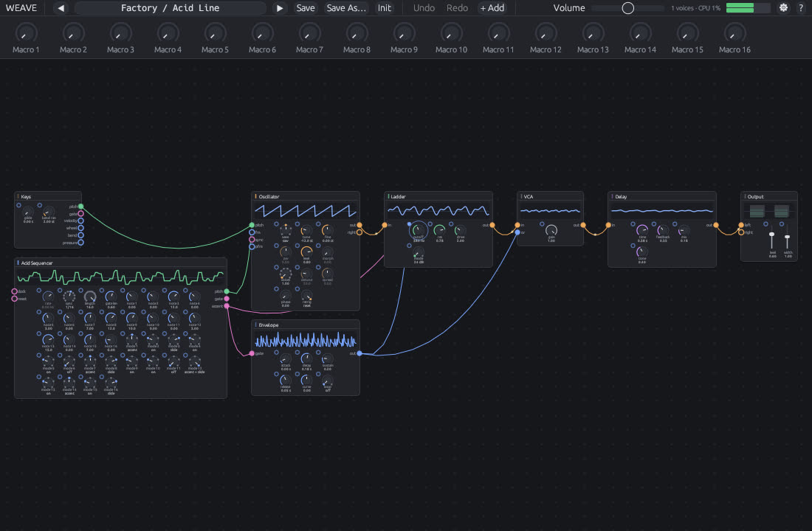Image resolution: width=812 pixels, height=531 pixels.
Task: Click the WEAVE logo
Action: click(x=21, y=8)
